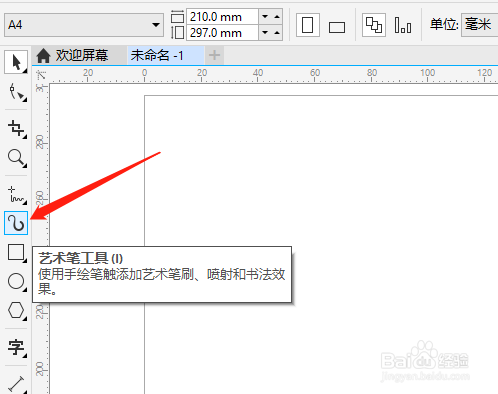Open the page width dropdown arrow

[x=265, y=16]
